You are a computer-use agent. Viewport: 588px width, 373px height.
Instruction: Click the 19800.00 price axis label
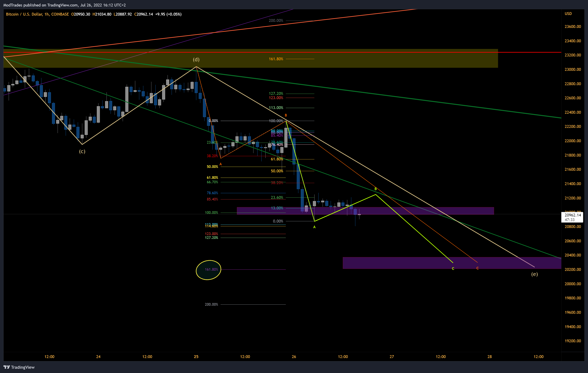[573, 298]
